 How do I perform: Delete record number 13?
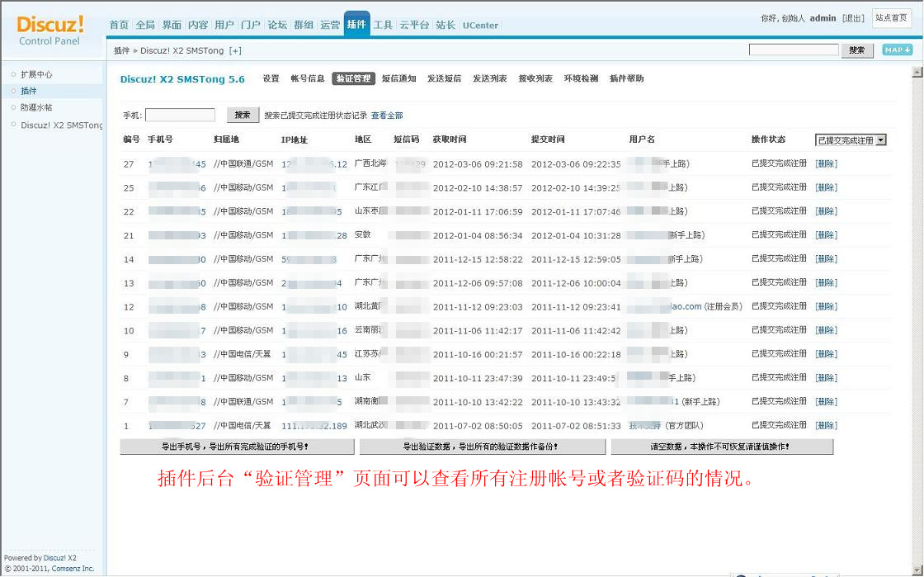826,283
